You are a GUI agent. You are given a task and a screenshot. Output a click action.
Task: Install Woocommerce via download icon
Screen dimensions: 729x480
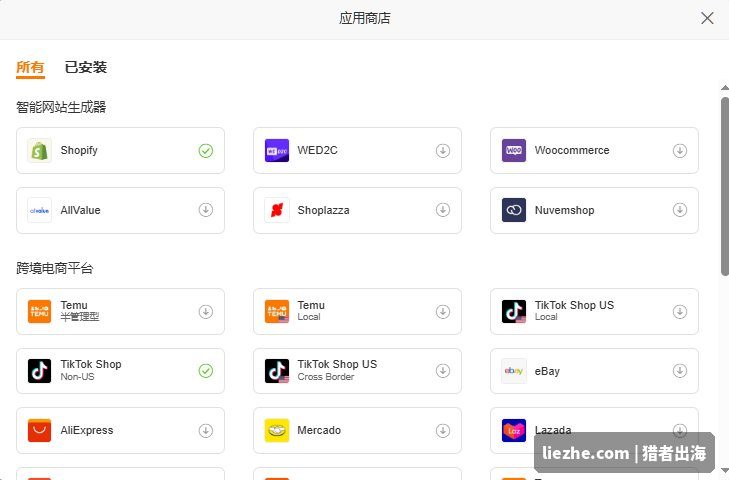pos(680,151)
